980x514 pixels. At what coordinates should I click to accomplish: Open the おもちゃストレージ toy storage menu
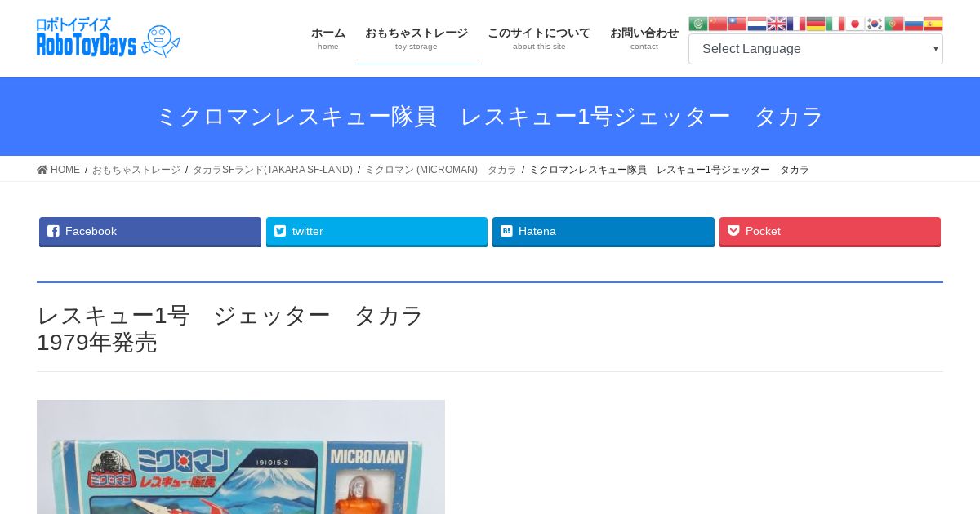click(416, 38)
